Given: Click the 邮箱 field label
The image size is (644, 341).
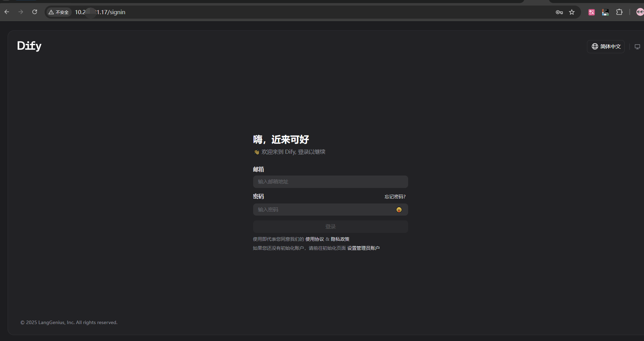Looking at the screenshot, I should [x=258, y=169].
